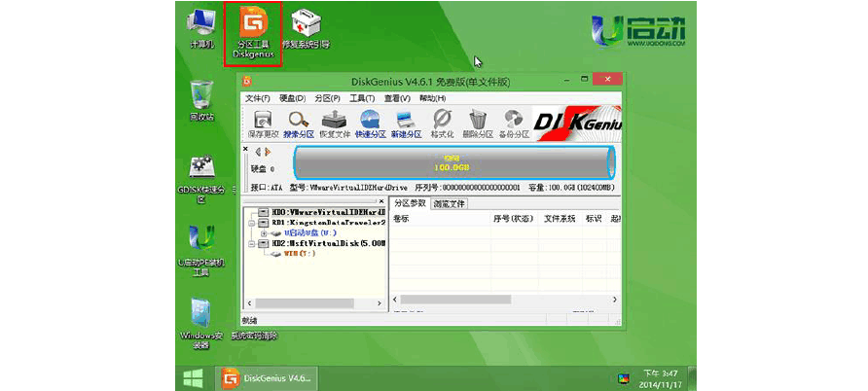
Task: Click the partition table scrollbar right arrow
Action: click(x=614, y=300)
